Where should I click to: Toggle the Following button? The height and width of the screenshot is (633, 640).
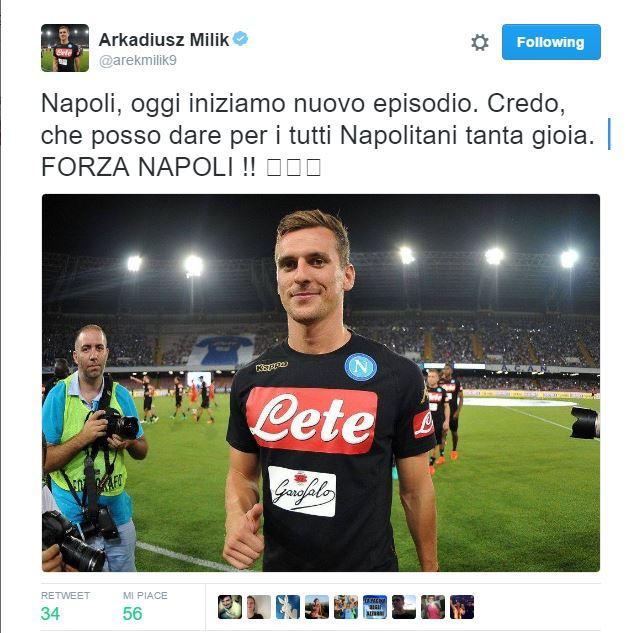pyautogui.click(x=551, y=42)
